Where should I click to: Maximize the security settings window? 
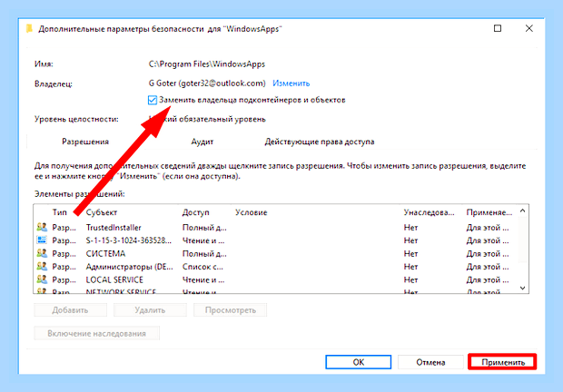point(498,28)
